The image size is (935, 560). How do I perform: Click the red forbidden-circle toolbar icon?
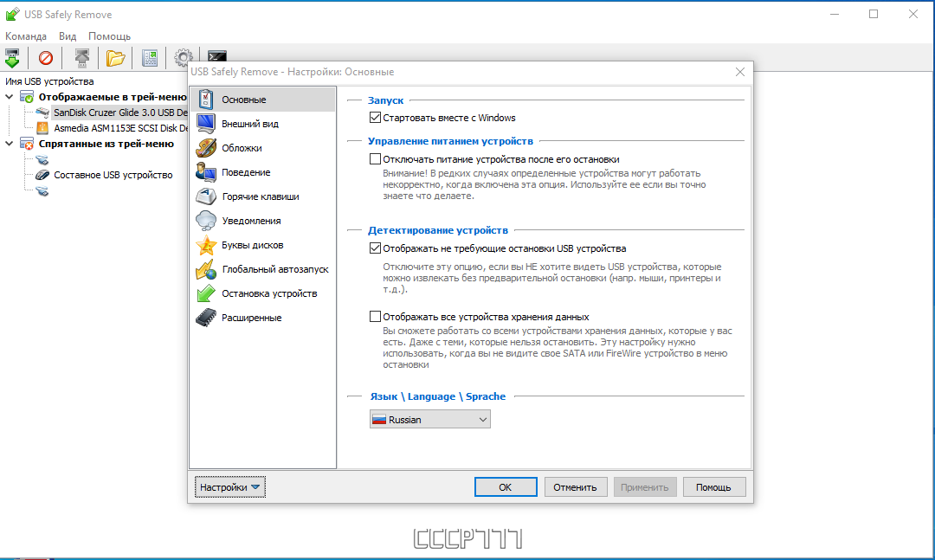click(x=46, y=58)
